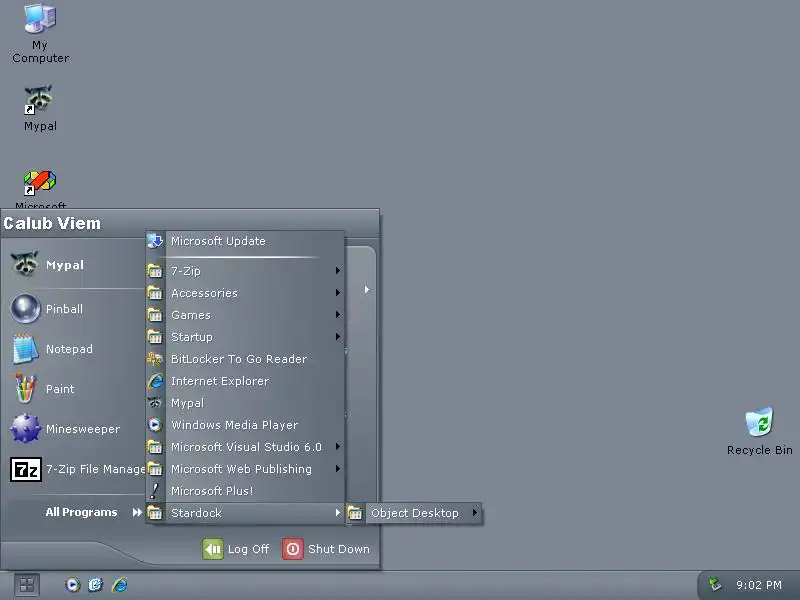Launch Internet Explorer from the quick launch bar
800x600 pixels.
click(120, 585)
